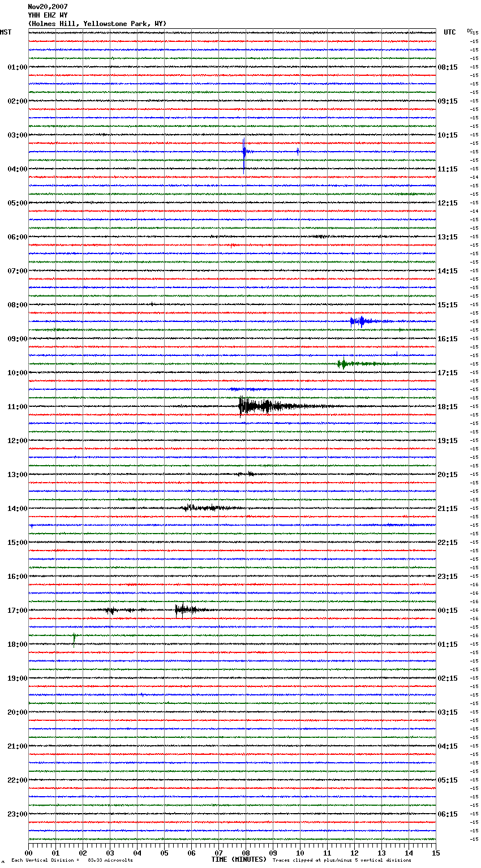The height and width of the screenshot is (868, 481).
Task: Click the 21:15 UTC time label
Action: 448,509
